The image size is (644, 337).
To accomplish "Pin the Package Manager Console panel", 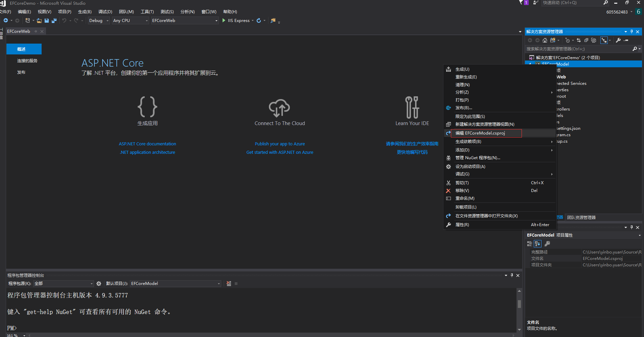I will 512,275.
